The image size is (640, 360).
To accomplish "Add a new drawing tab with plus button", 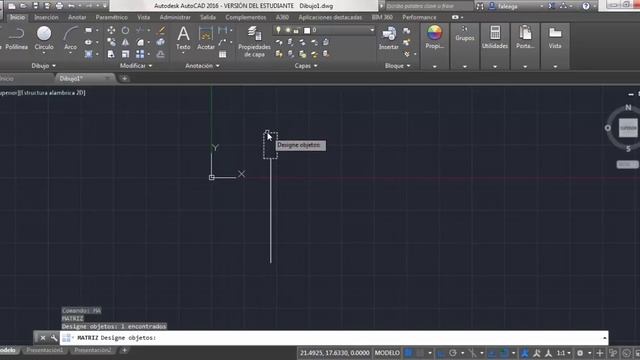I will click(x=124, y=78).
